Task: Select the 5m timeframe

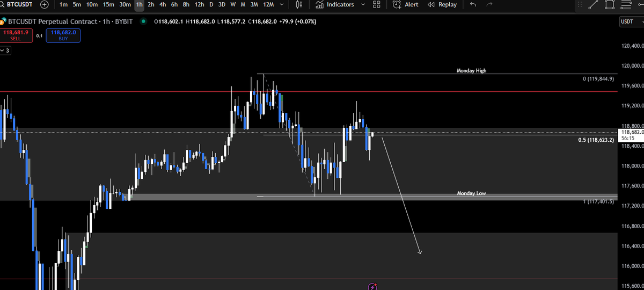Action: [x=77, y=4]
